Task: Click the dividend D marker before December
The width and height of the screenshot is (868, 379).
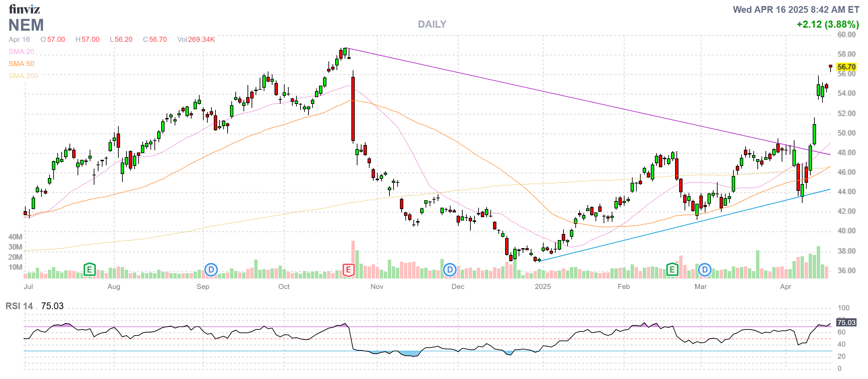Action: tap(450, 269)
